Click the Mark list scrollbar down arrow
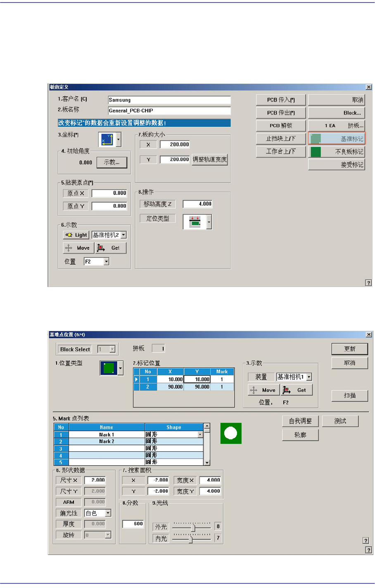Image resolution: width=375 pixels, height=588 pixels. (x=207, y=462)
